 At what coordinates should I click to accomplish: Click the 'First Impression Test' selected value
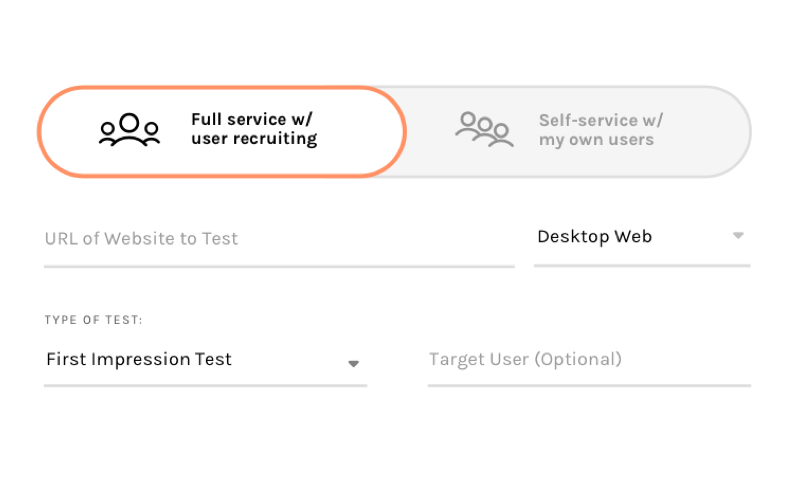click(139, 359)
